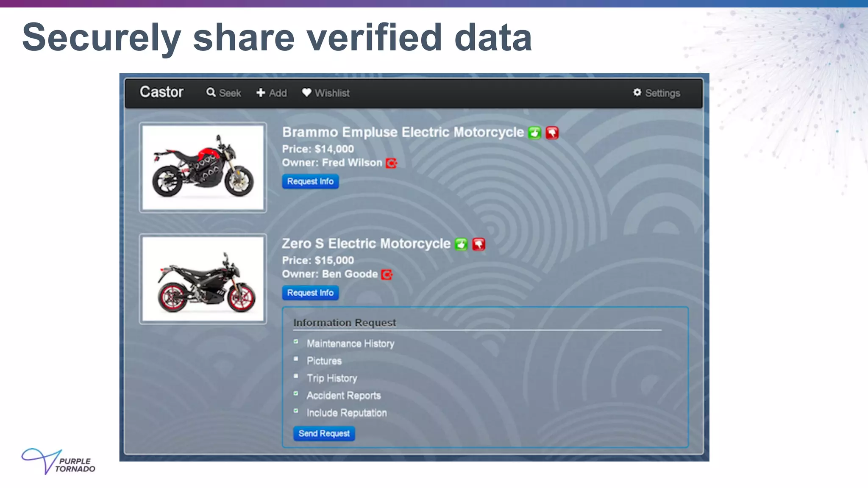Open the Seek menu item
This screenshot has width=868, height=488.
224,93
